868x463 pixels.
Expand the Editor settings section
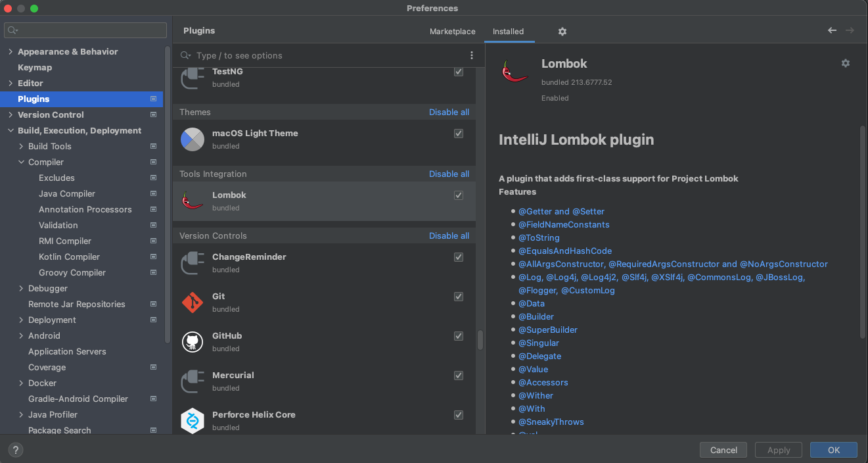(11, 83)
